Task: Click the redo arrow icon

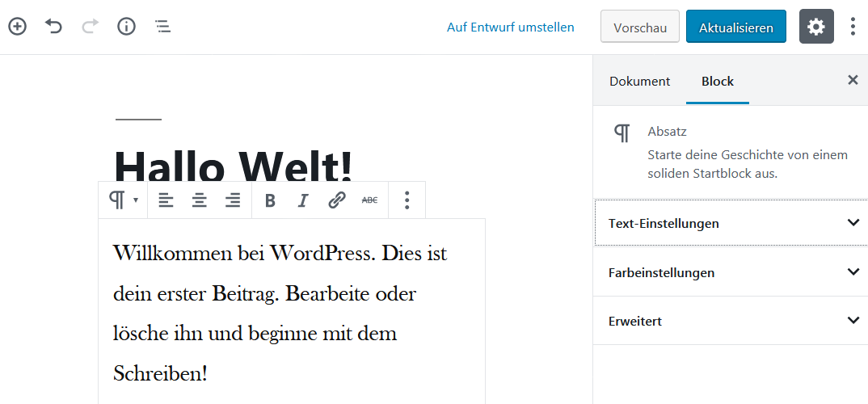Action: [x=91, y=26]
